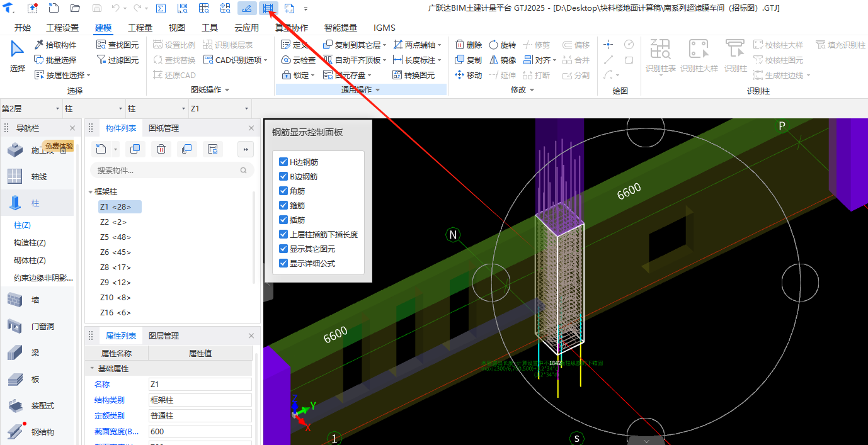Click the point draw tool in 绘图 group

point(608,45)
